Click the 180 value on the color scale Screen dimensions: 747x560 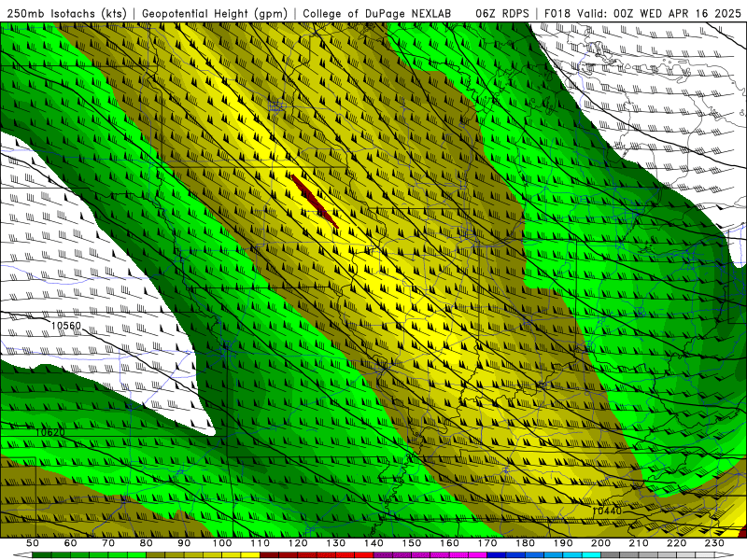(x=525, y=543)
